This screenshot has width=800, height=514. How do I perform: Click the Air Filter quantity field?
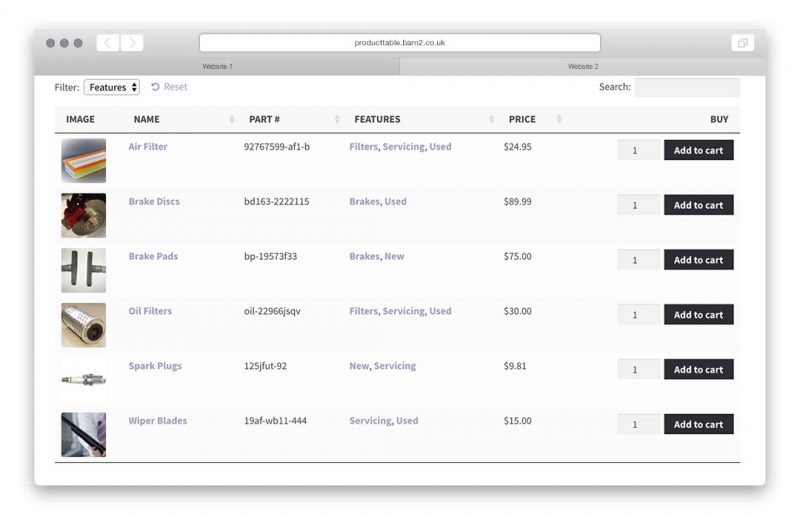(x=639, y=151)
